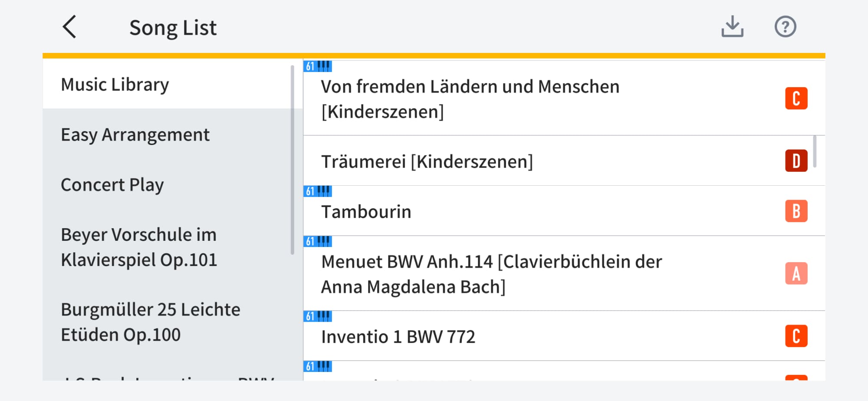868x401 pixels.
Task: Select Music Library category
Action: click(x=115, y=85)
